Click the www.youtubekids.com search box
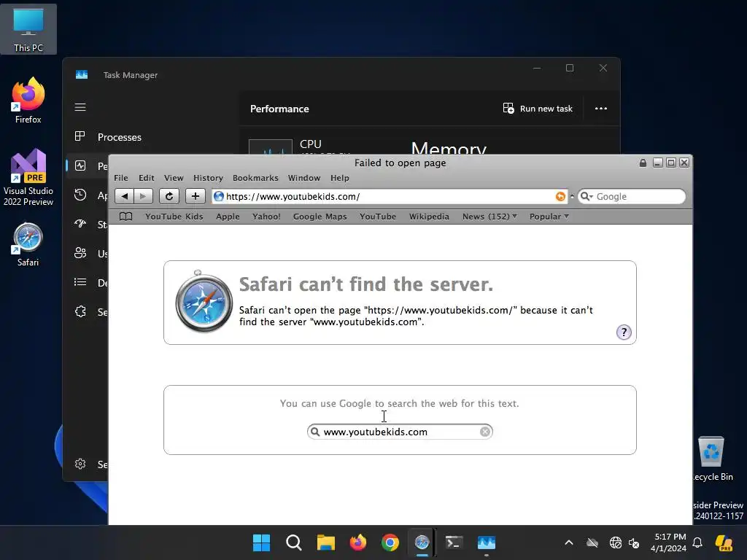747x560 pixels. point(400,432)
